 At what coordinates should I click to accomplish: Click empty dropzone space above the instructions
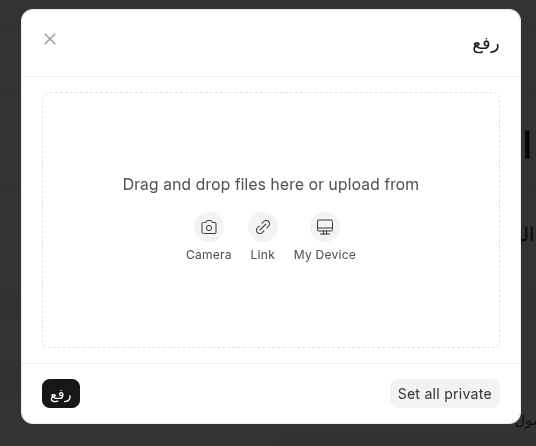pyautogui.click(x=271, y=133)
